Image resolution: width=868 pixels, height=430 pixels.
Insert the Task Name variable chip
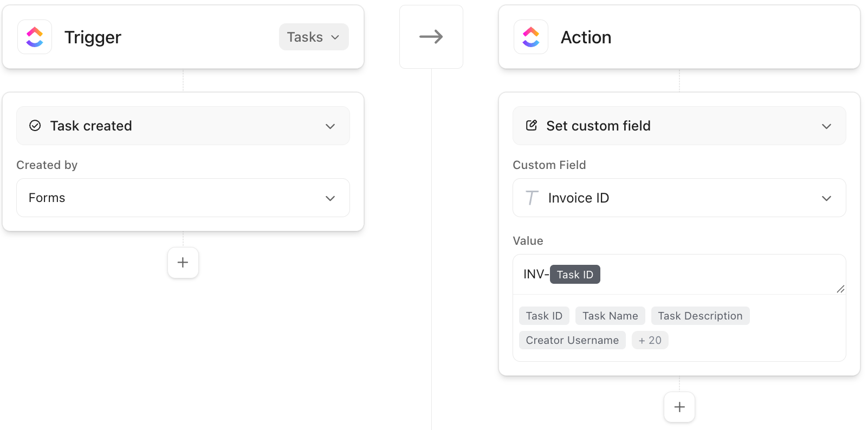(x=610, y=316)
